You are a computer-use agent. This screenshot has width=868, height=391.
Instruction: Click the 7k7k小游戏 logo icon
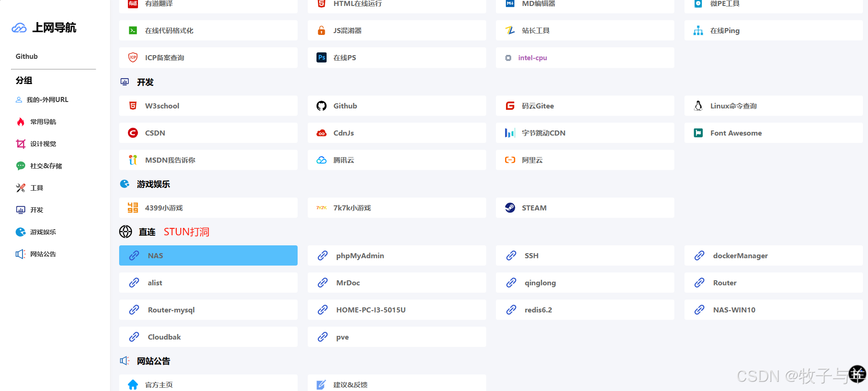point(322,208)
